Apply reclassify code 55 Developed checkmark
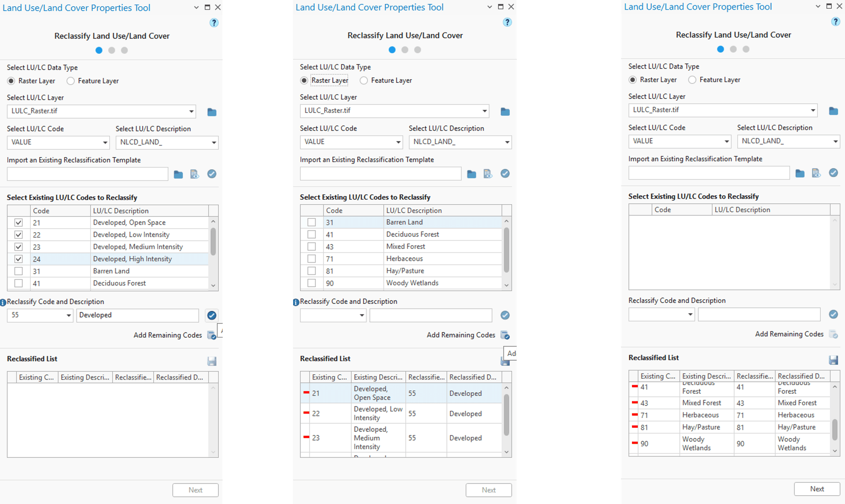Screen dimensions: 845x504 coord(212,315)
